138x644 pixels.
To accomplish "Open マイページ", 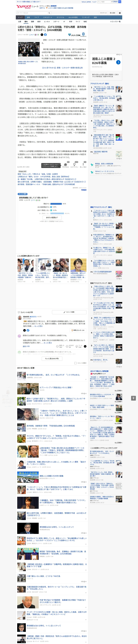I will (x=103, y=13).
